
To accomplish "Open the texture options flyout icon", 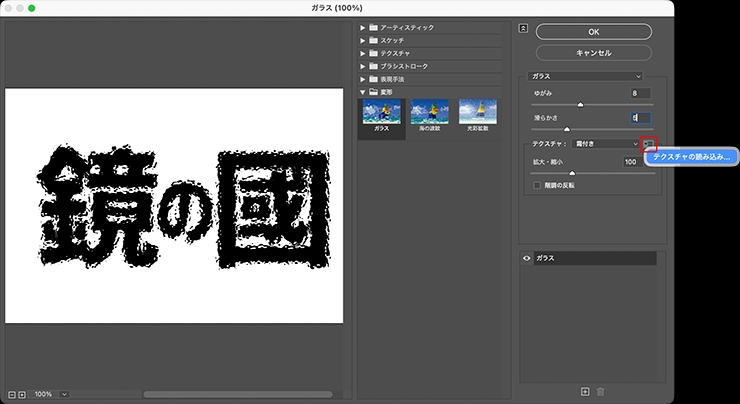I will 649,144.
